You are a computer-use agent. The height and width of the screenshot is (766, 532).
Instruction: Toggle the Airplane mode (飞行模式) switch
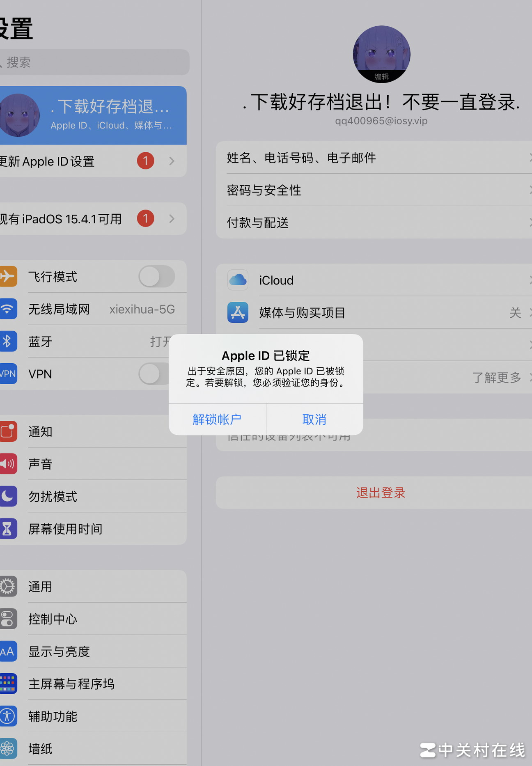click(x=156, y=276)
